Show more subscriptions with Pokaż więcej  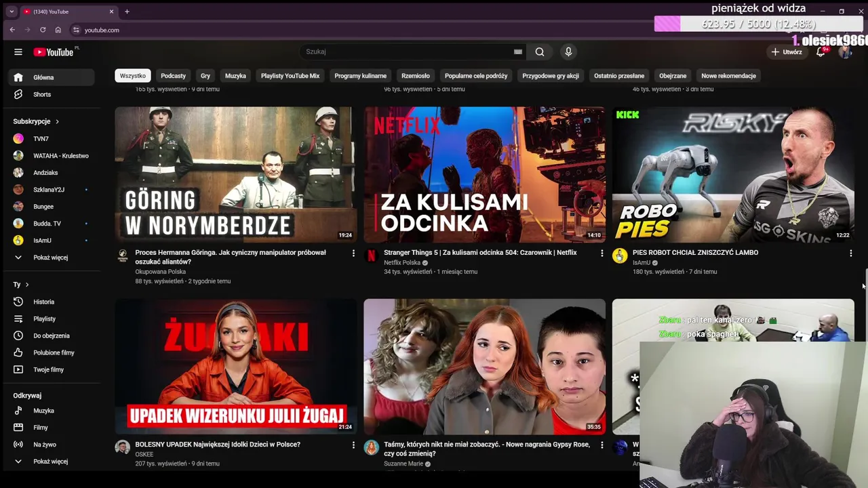[x=51, y=258]
